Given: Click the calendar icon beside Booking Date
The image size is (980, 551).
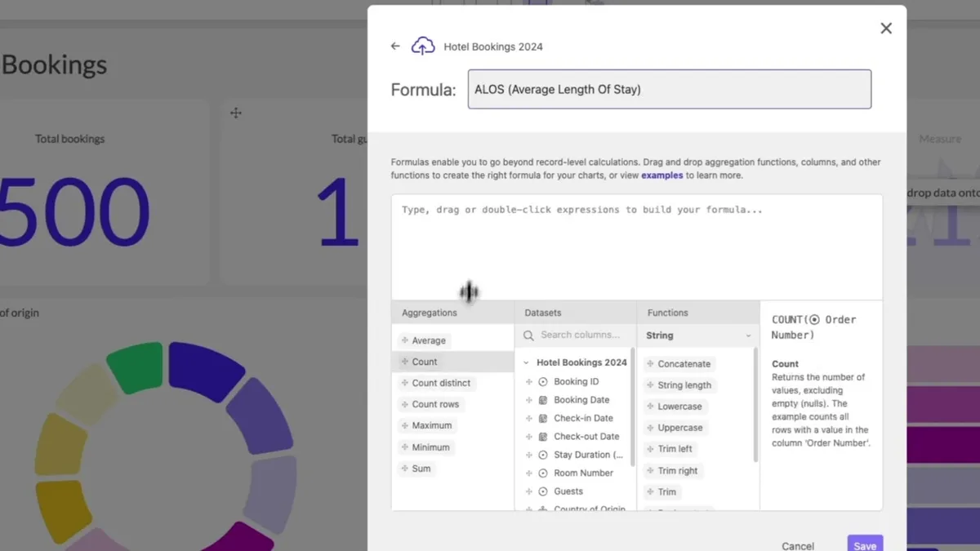Looking at the screenshot, I should pos(543,400).
